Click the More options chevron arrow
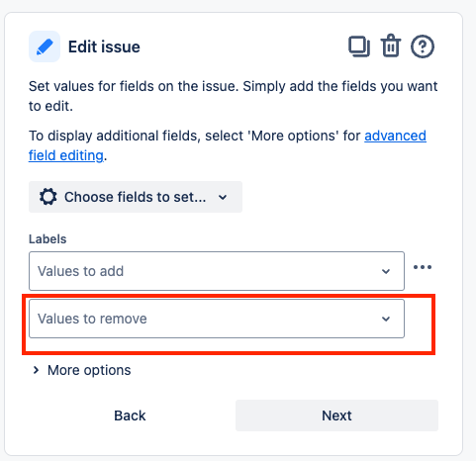 pyautogui.click(x=36, y=370)
